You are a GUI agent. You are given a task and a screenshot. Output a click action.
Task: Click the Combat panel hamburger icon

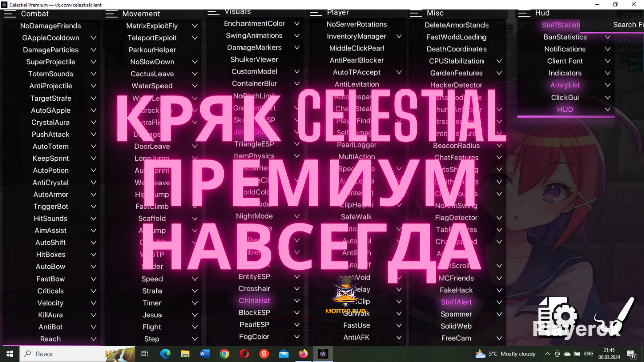point(10,14)
